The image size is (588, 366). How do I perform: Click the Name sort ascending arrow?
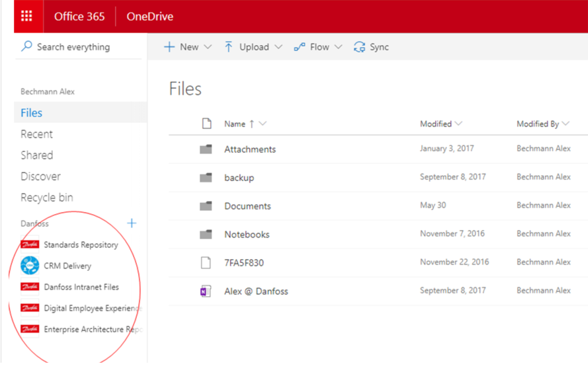tap(251, 124)
